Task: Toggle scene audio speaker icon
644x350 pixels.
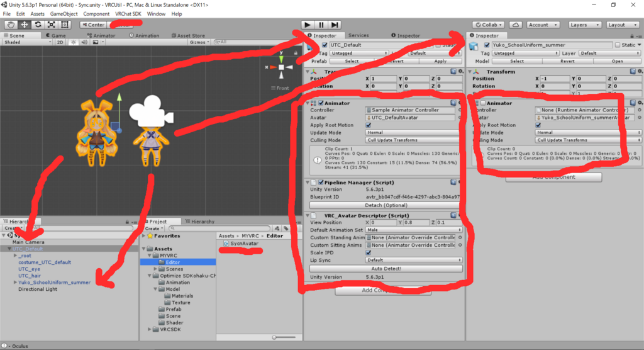Action: tap(84, 42)
